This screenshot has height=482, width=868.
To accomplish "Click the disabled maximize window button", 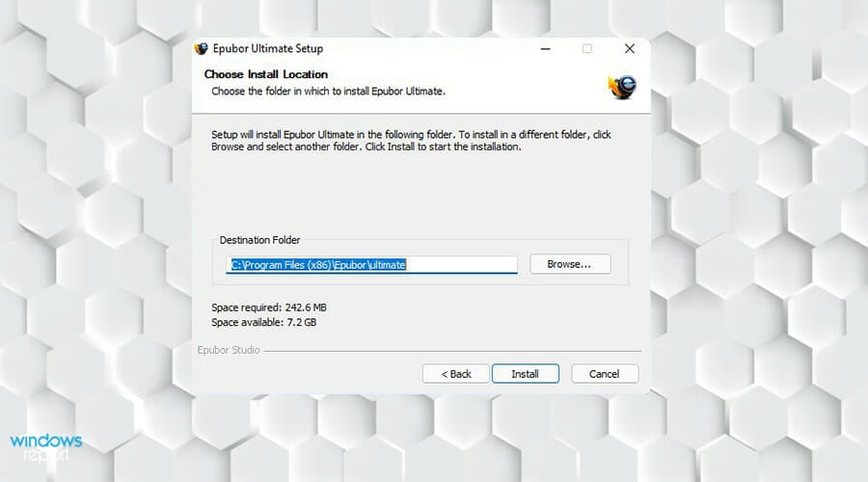I will click(587, 49).
